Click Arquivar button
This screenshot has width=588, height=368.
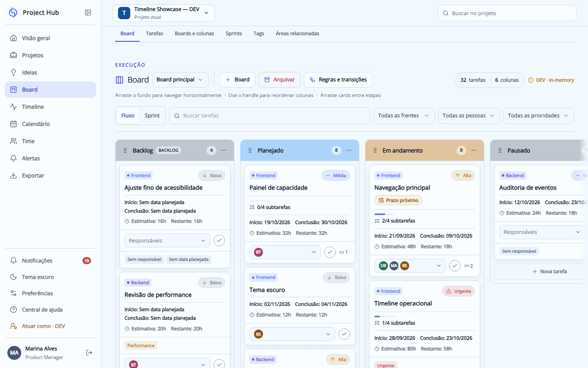pos(279,80)
